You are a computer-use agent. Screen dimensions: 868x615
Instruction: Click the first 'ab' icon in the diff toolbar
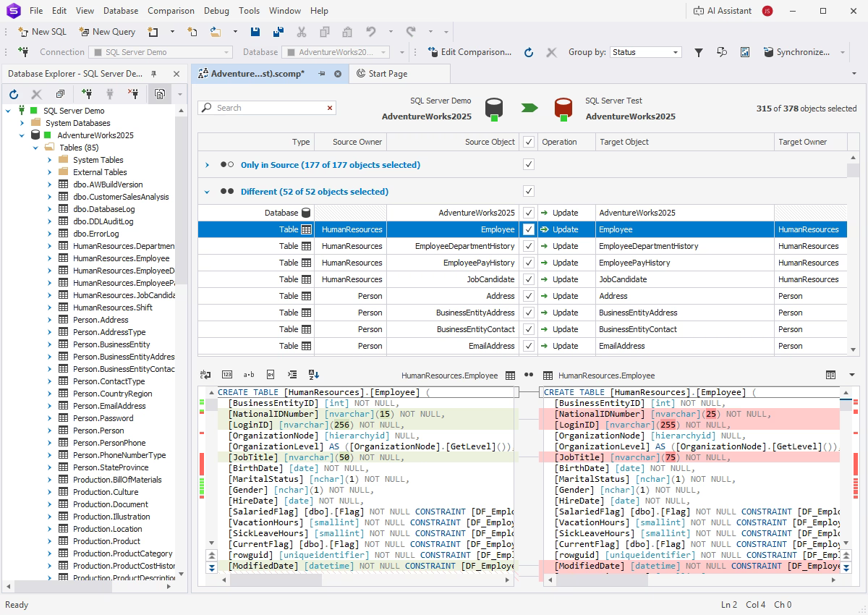click(205, 375)
